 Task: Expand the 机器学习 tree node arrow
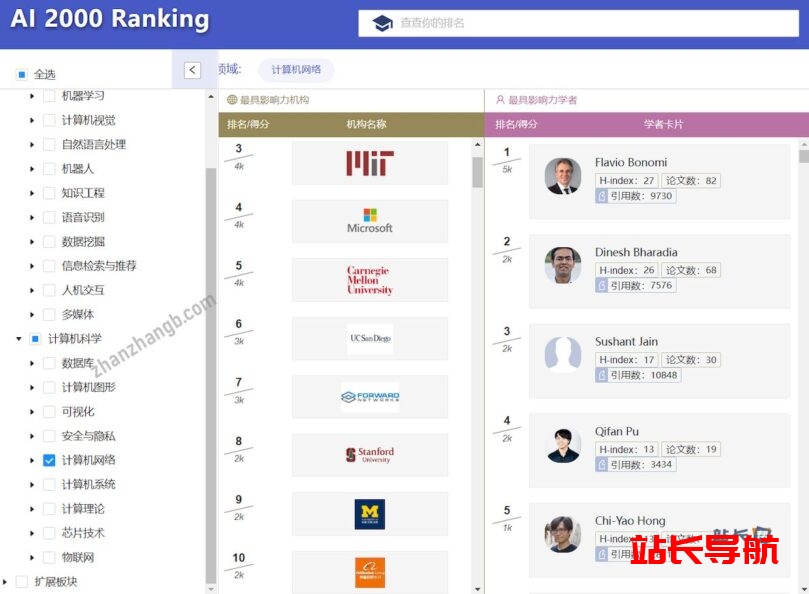pos(31,96)
